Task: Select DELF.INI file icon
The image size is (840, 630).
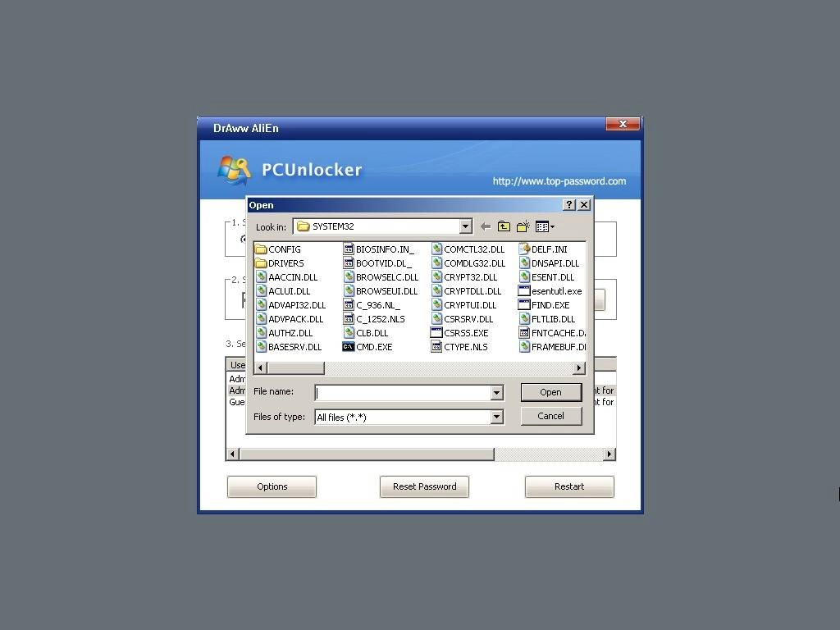Action: pyautogui.click(x=524, y=249)
